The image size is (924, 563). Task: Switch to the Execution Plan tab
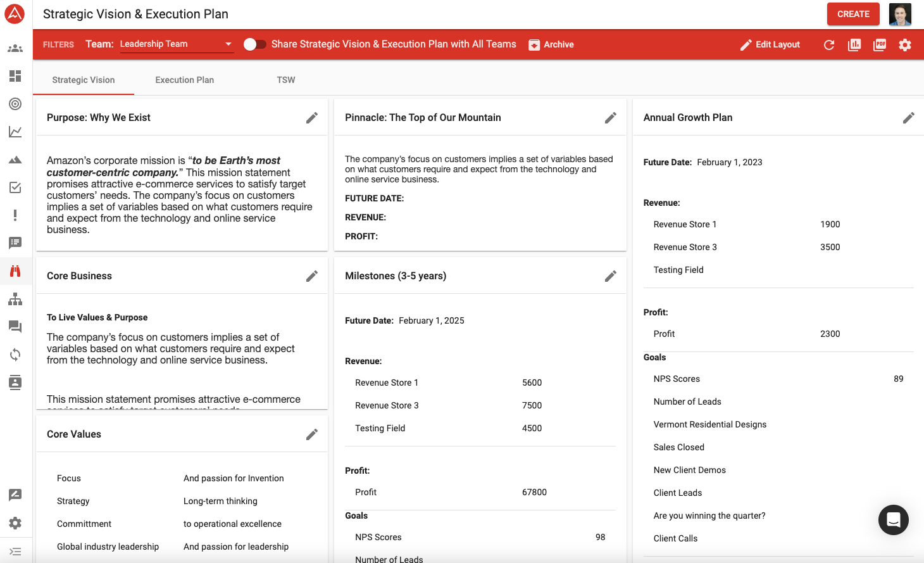click(x=185, y=80)
